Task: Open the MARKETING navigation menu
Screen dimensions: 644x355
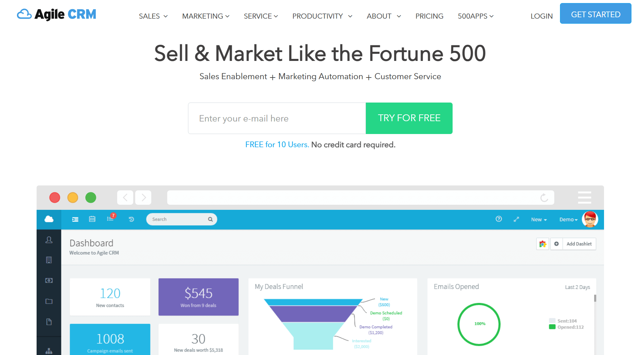Action: tap(205, 16)
